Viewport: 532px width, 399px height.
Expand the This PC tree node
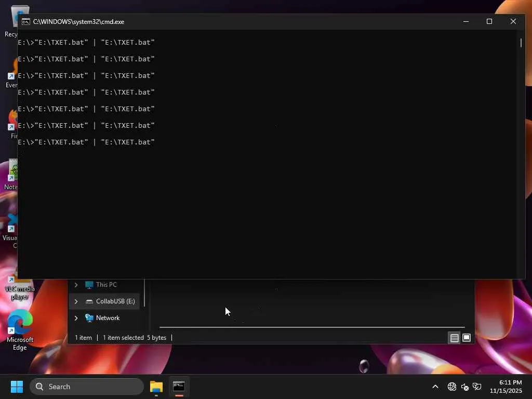(x=76, y=285)
